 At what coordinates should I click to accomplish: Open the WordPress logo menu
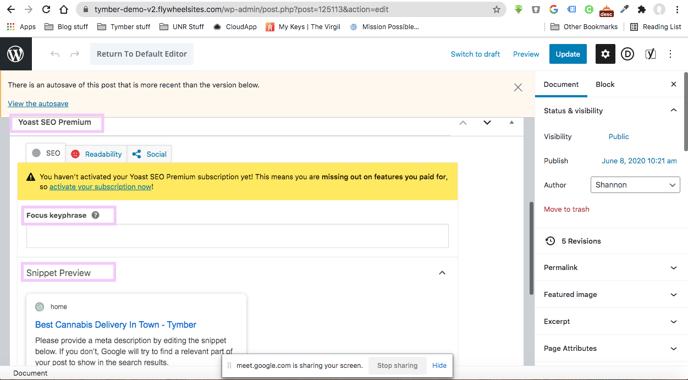pos(16,54)
